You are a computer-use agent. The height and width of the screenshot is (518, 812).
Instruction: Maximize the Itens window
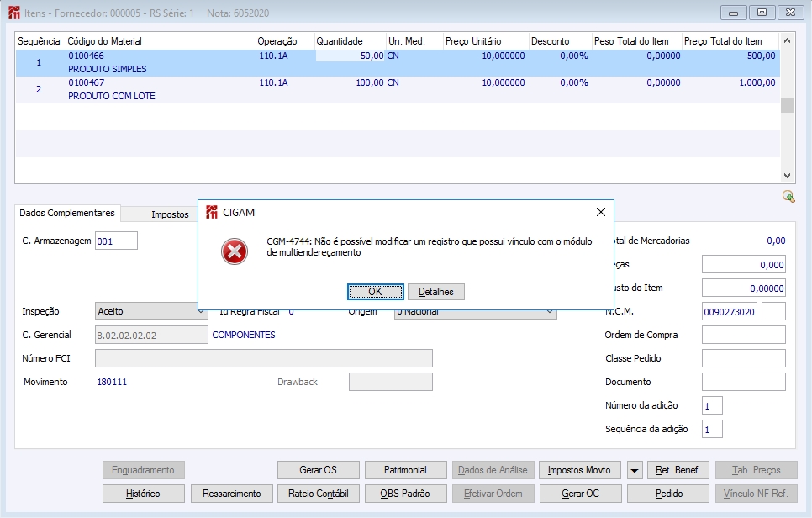point(762,13)
